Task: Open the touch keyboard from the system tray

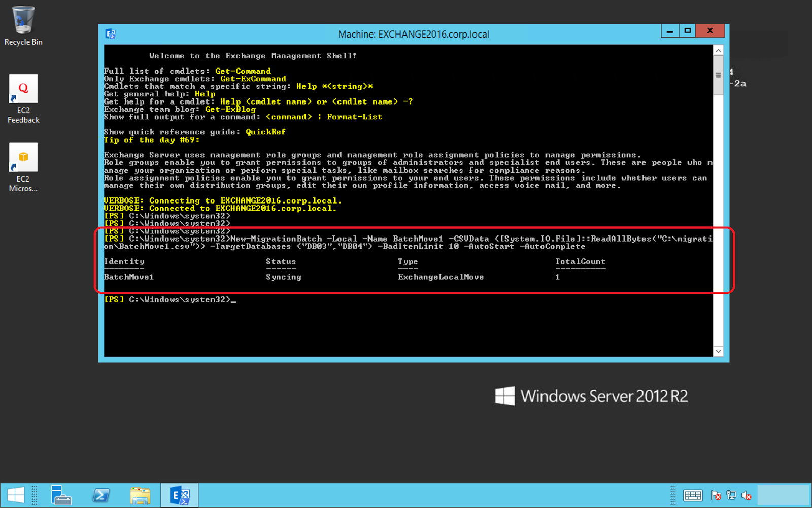Action: coord(693,496)
